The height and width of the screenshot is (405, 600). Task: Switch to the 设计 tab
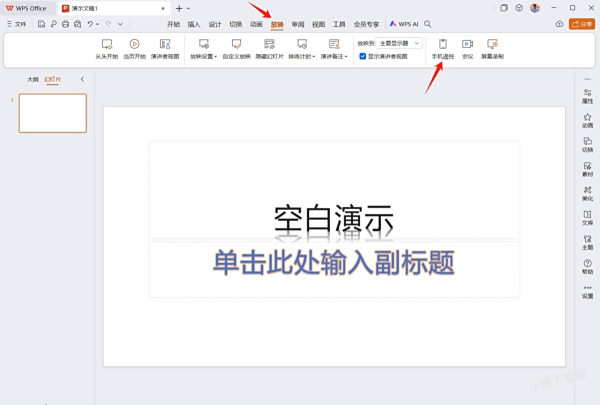215,24
